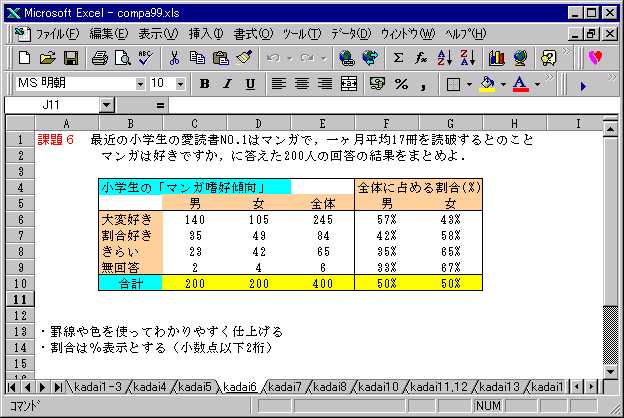Image resolution: width=624 pixels, height=418 pixels.
Task: Switch to the kadai7 sheet tab
Action: [x=286, y=387]
